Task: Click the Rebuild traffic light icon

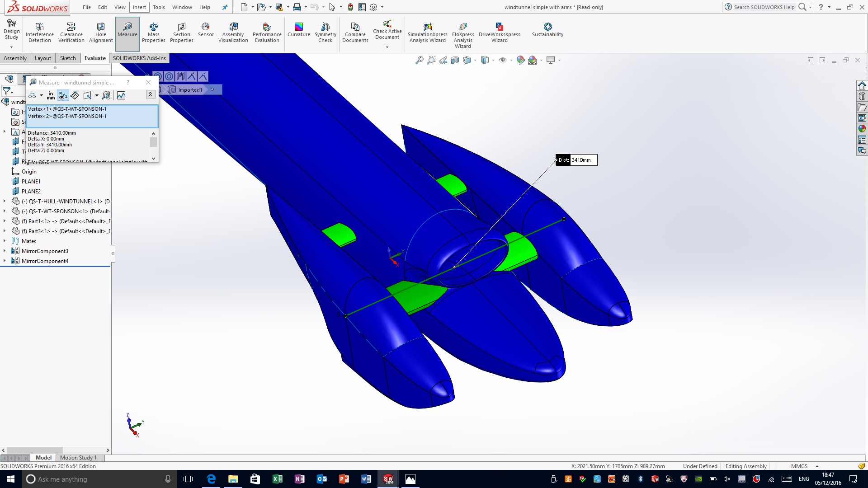Action: click(350, 7)
